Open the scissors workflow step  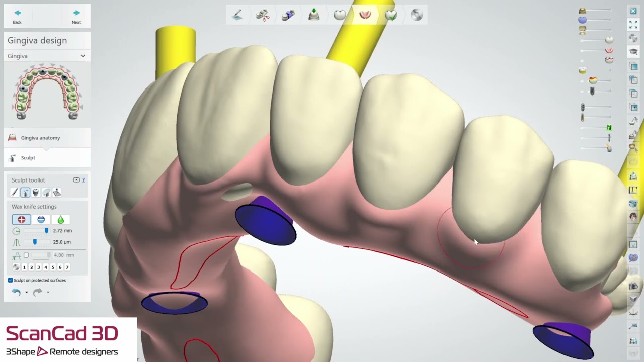tap(263, 15)
